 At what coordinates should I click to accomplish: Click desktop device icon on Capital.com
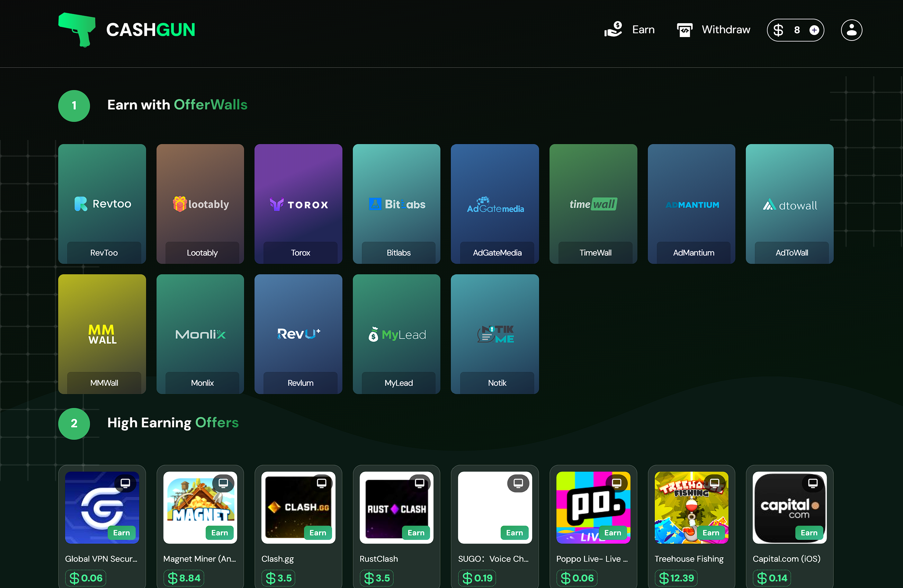coord(813,483)
